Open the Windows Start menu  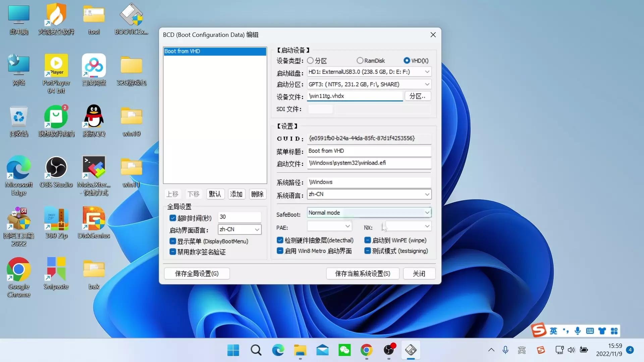(233, 350)
